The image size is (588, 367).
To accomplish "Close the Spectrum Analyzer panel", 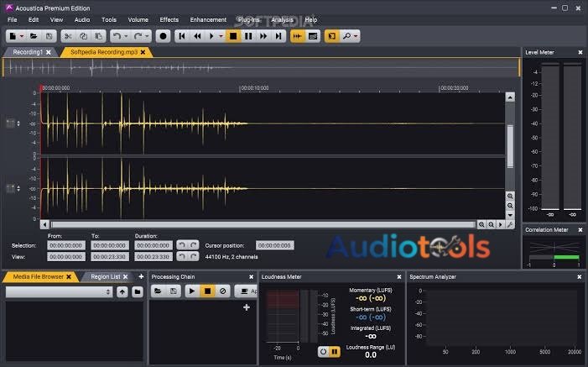I will point(580,277).
